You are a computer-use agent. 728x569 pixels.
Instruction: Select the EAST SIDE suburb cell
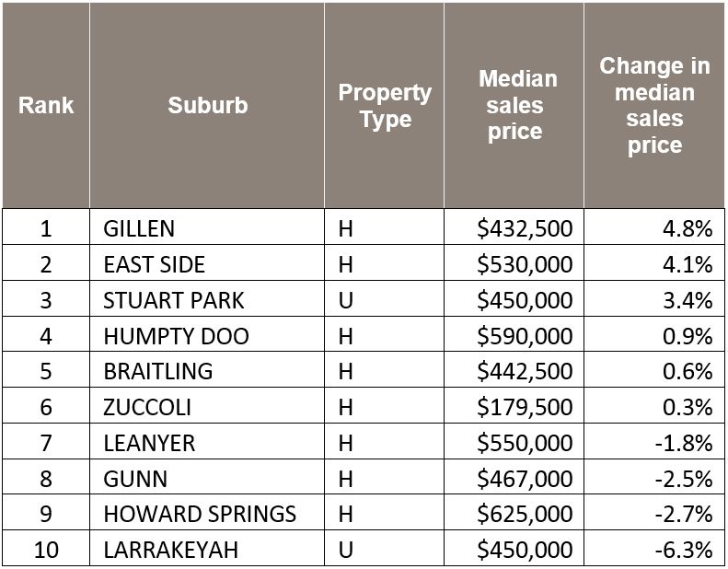(x=154, y=264)
